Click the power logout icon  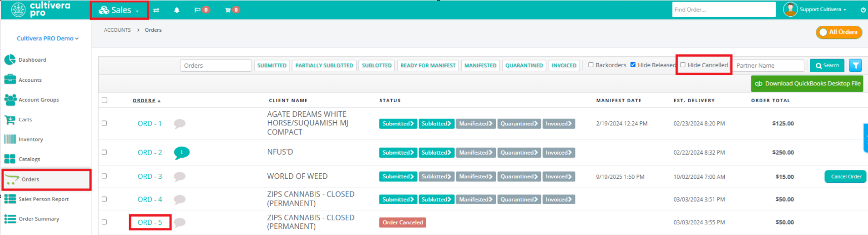(863, 10)
